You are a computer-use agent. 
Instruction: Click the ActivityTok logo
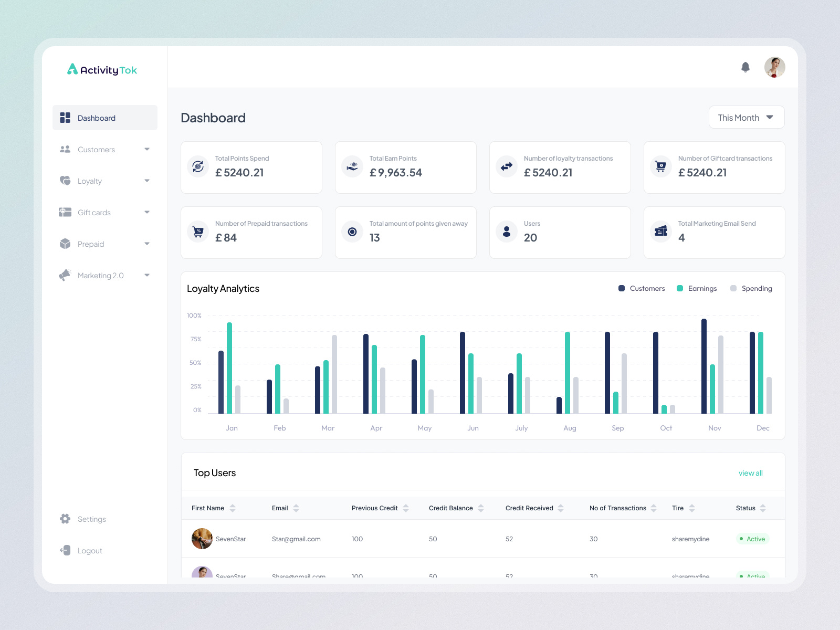[103, 69]
